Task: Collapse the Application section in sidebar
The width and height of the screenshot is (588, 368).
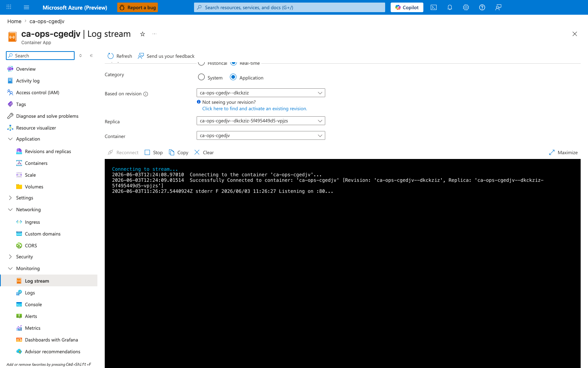Action: [x=10, y=139]
